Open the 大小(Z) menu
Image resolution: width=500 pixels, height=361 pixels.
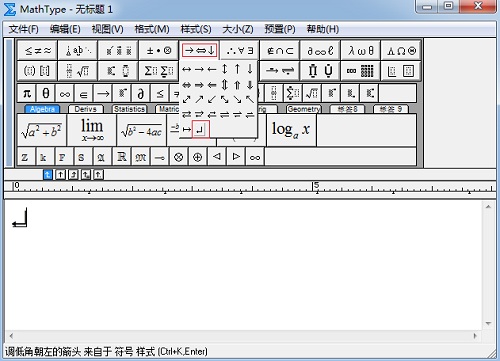(x=238, y=29)
